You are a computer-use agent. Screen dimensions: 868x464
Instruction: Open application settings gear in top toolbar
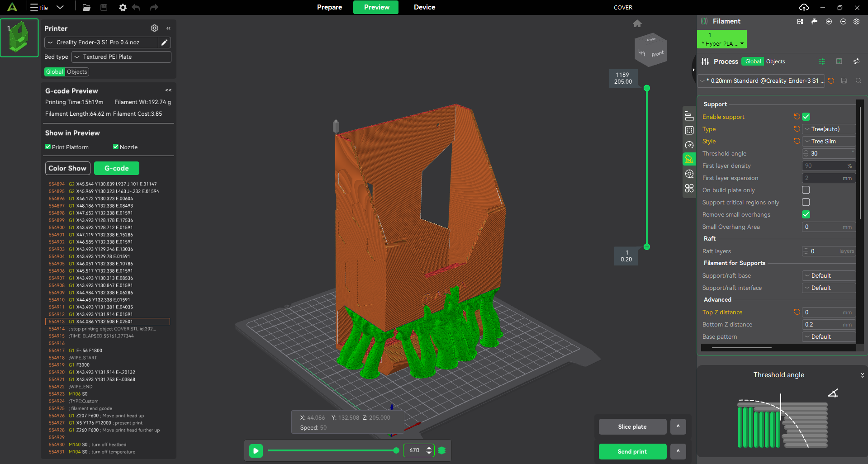(123, 7)
